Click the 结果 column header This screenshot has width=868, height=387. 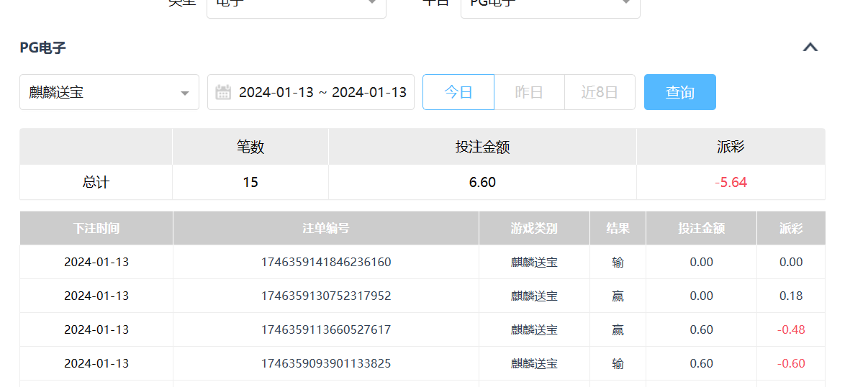point(618,228)
